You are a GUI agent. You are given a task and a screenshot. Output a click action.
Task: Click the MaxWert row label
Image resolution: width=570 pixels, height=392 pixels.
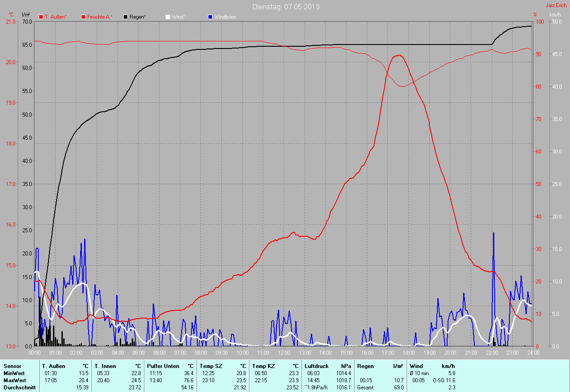tap(14, 380)
